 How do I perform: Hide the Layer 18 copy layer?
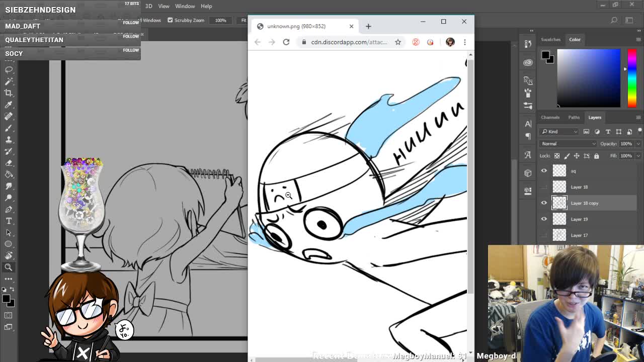pos(544,203)
